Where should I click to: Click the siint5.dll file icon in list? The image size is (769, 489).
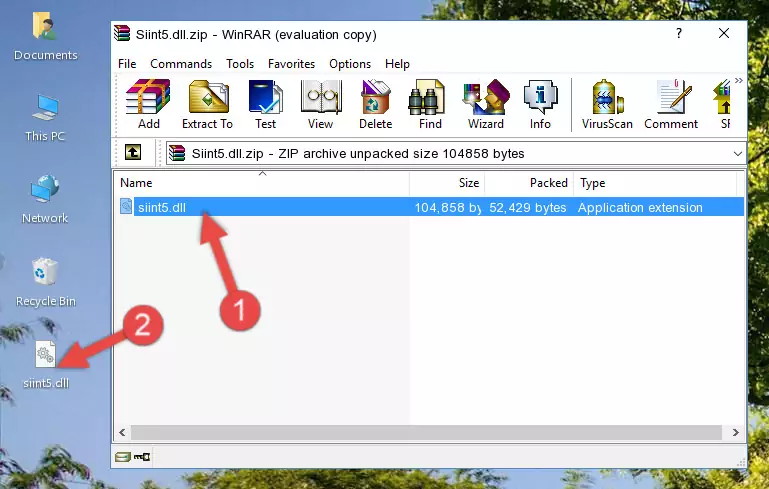(x=126, y=206)
